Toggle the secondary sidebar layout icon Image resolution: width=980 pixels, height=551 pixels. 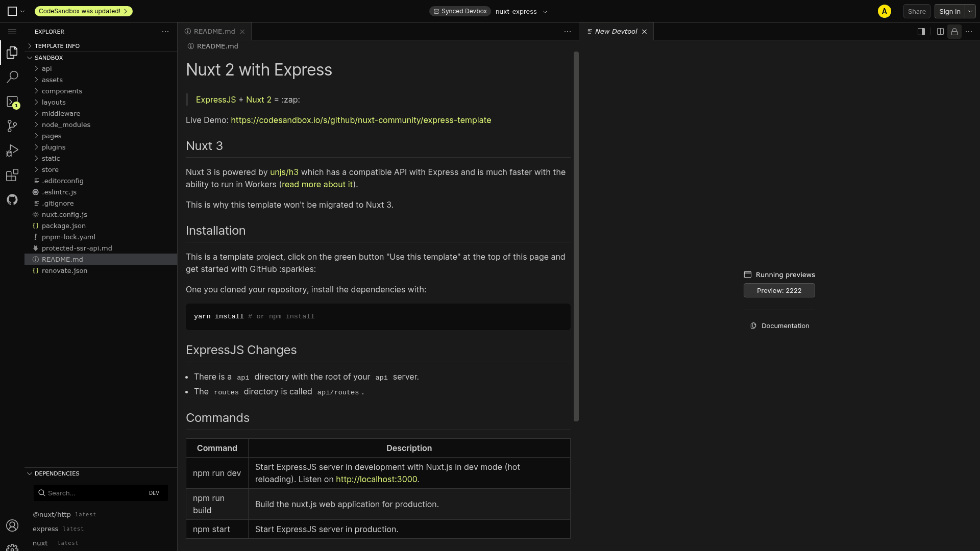tap(921, 32)
